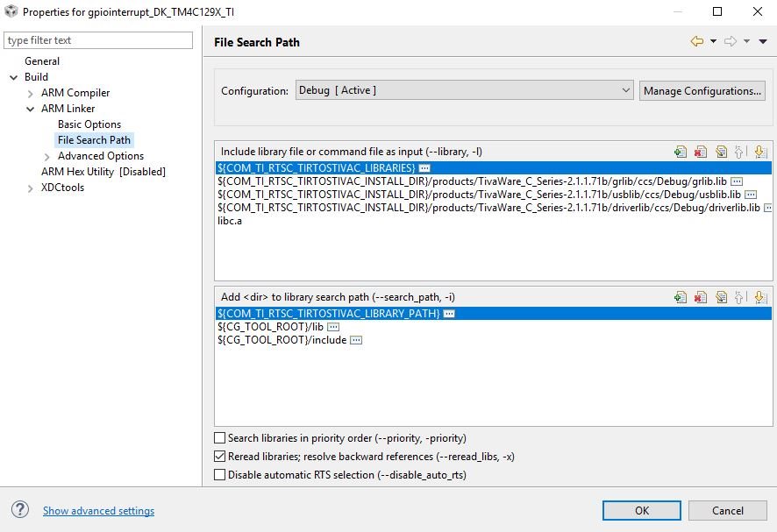Click Move Down icon in library file list
This screenshot has width=777, height=532.
(760, 152)
